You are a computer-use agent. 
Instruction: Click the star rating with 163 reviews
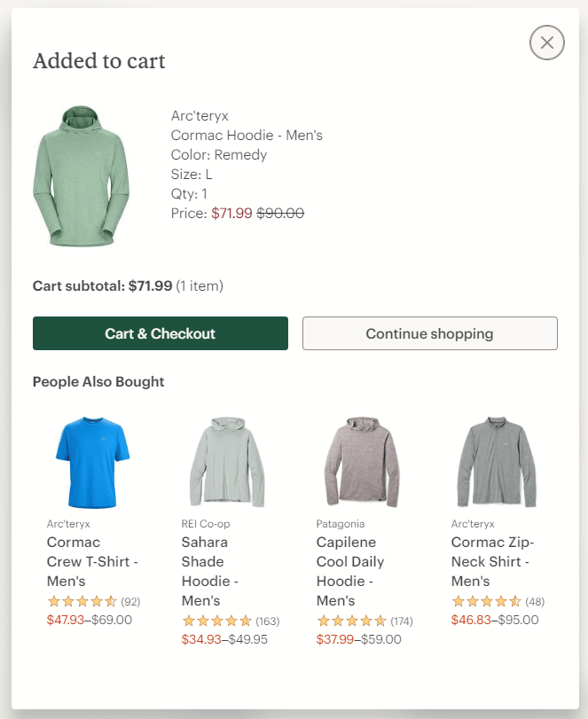pyautogui.click(x=231, y=621)
